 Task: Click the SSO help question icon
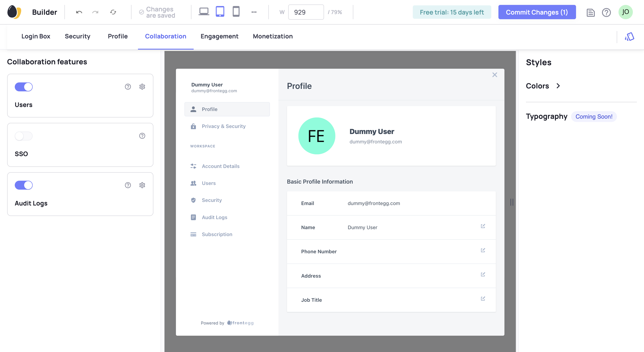(x=142, y=136)
